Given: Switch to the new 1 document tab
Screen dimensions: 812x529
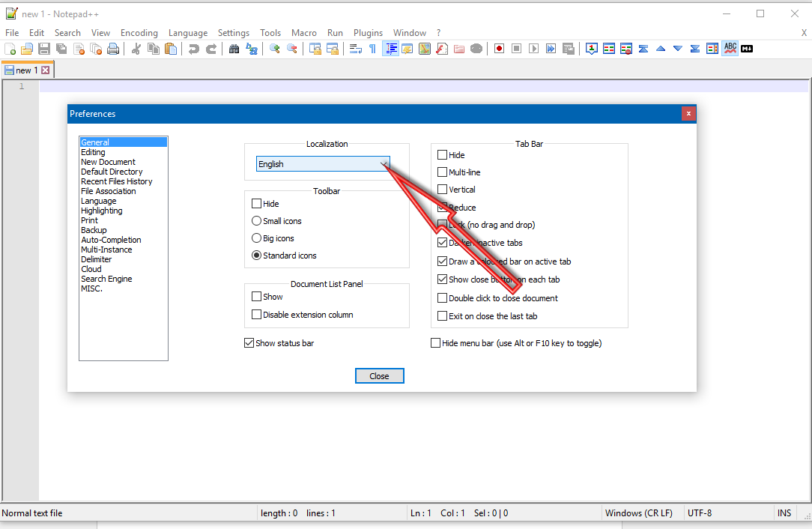Looking at the screenshot, I should point(27,70).
